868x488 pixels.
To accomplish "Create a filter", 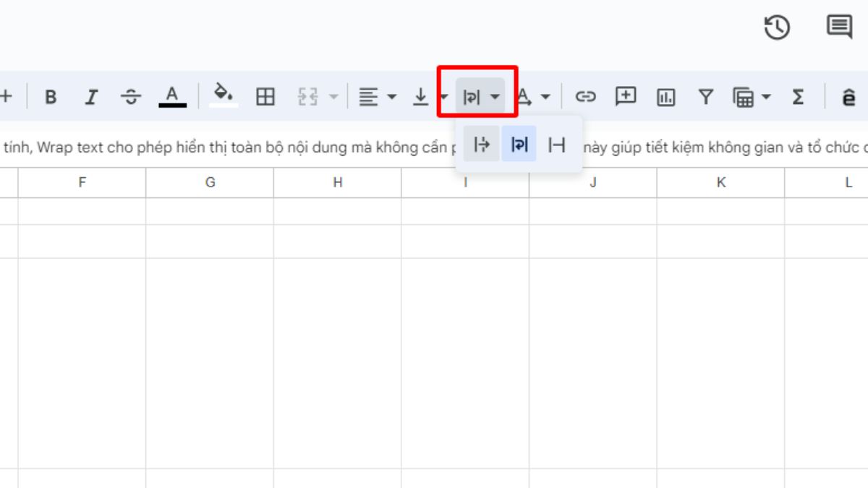I will pyautogui.click(x=705, y=96).
